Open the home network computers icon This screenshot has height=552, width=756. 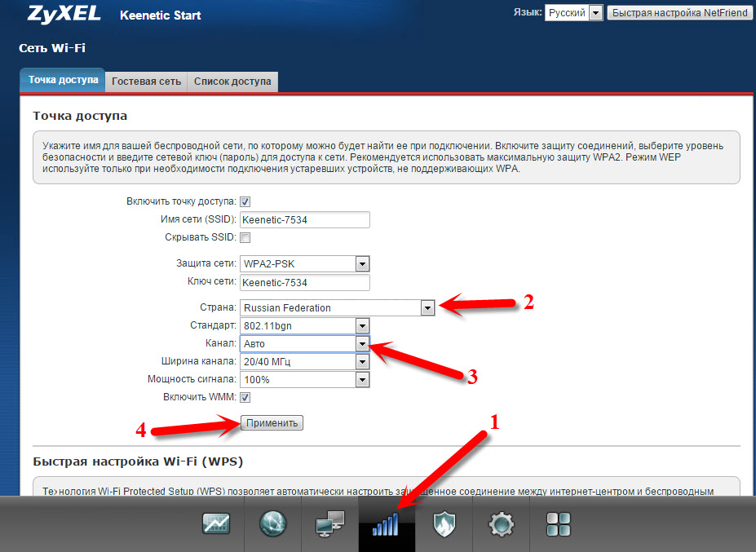coord(330,524)
